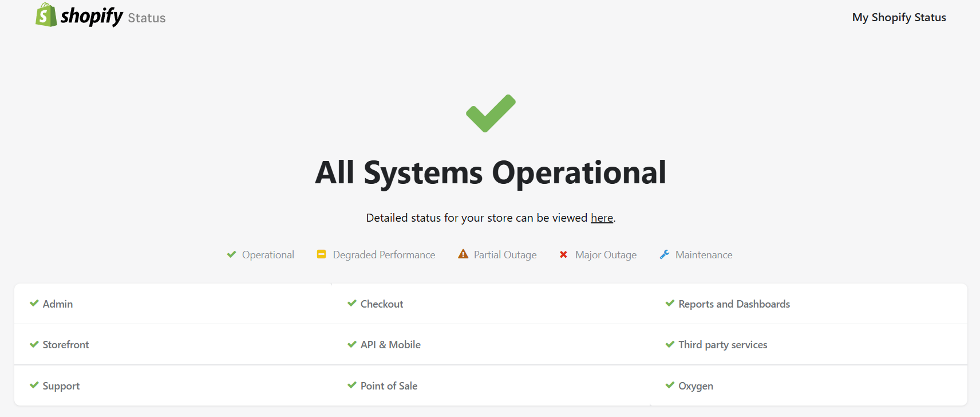Image resolution: width=980 pixels, height=417 pixels.
Task: Click the large green checkmark icon
Action: click(x=491, y=113)
